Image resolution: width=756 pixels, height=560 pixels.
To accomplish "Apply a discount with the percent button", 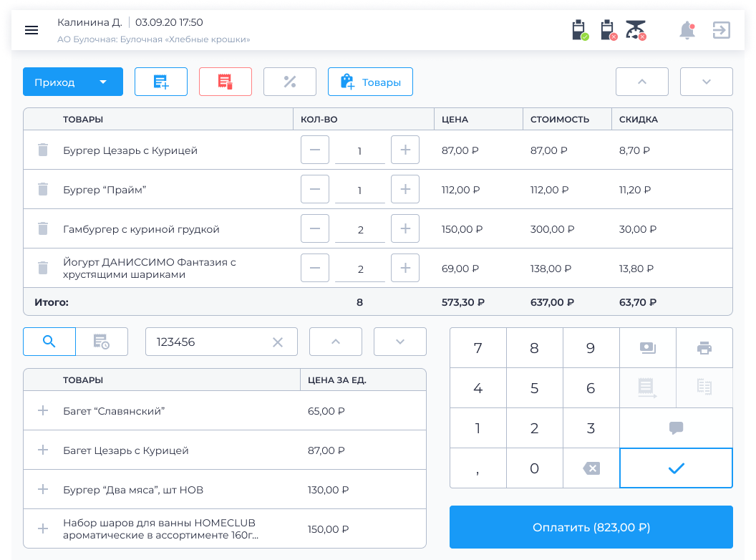I will point(290,82).
